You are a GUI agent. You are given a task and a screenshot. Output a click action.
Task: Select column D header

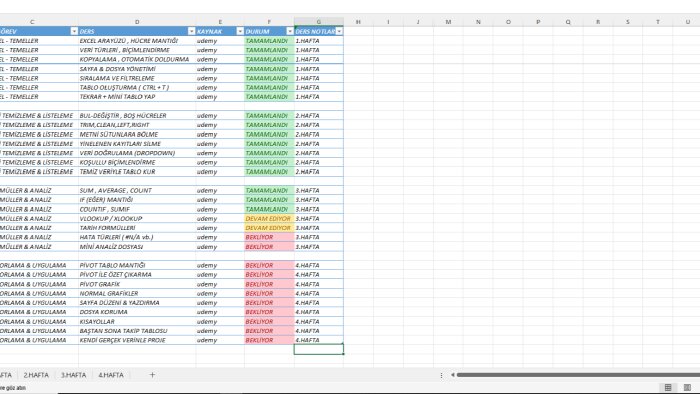137,21
